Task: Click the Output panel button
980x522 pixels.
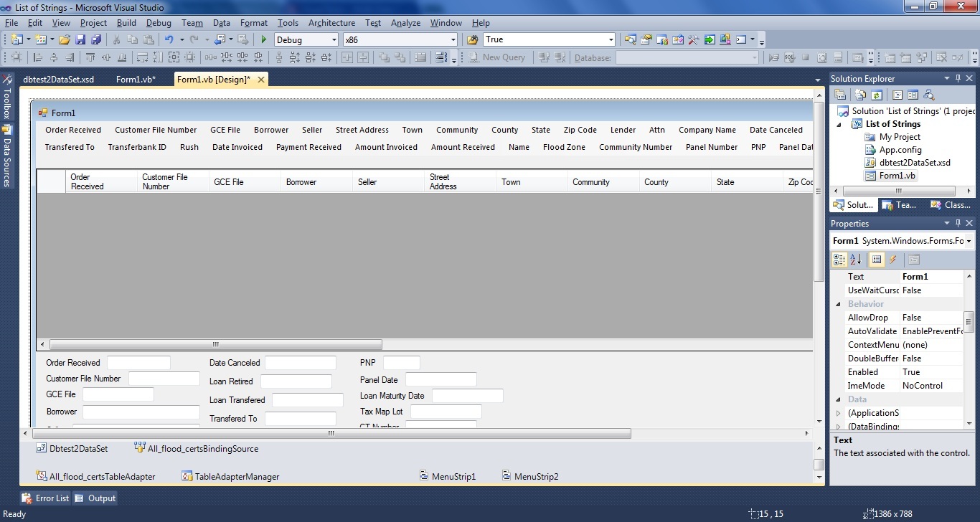Action: (95, 498)
